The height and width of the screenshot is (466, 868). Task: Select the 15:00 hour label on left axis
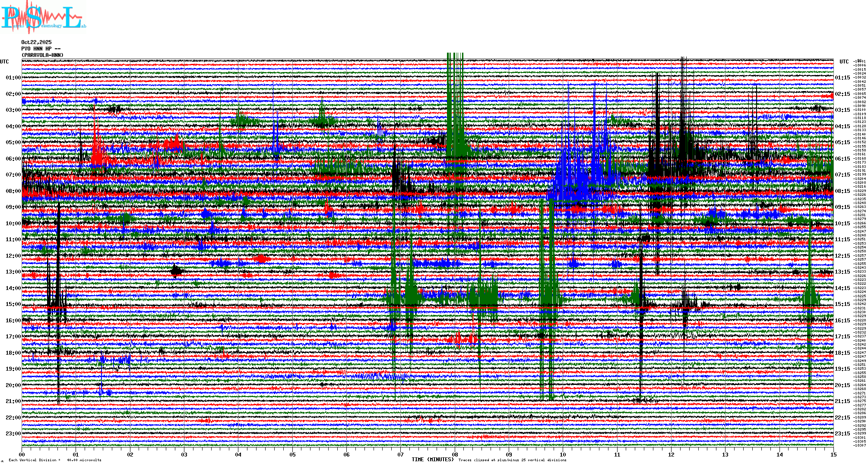(x=13, y=304)
